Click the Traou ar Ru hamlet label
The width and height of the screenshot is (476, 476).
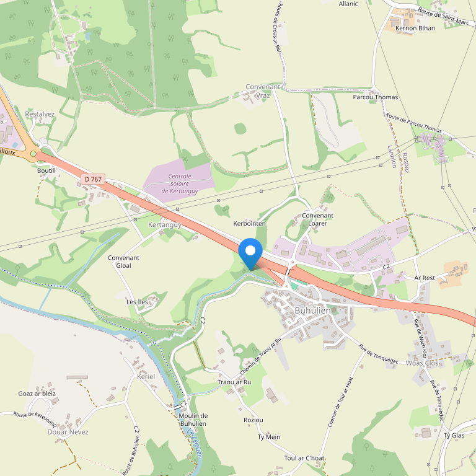point(234,382)
